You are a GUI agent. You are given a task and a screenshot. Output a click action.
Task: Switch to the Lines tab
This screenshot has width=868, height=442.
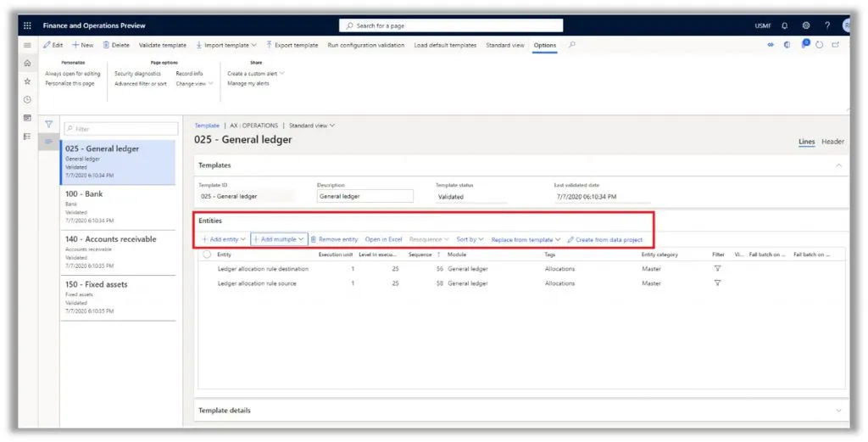point(807,142)
